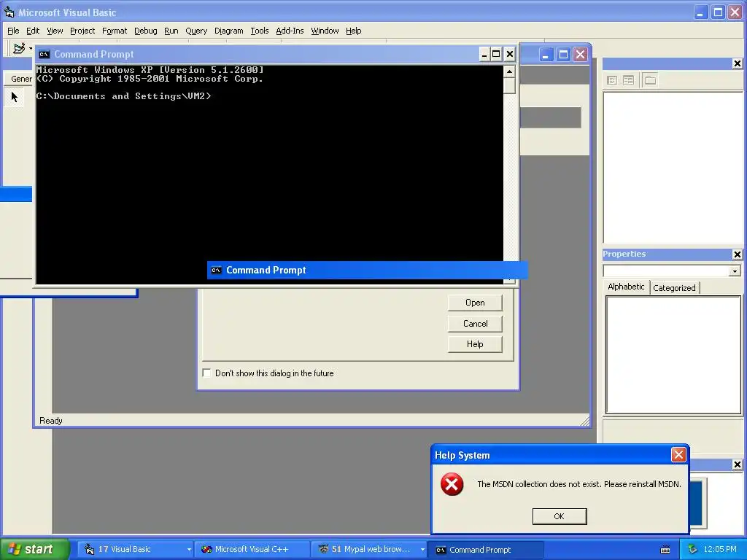Click the inner window's maximize button

coord(563,55)
